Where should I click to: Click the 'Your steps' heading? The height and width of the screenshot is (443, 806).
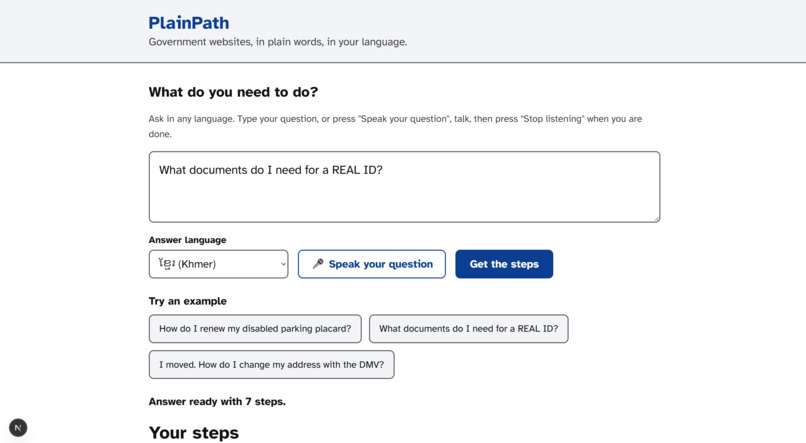[x=194, y=433]
